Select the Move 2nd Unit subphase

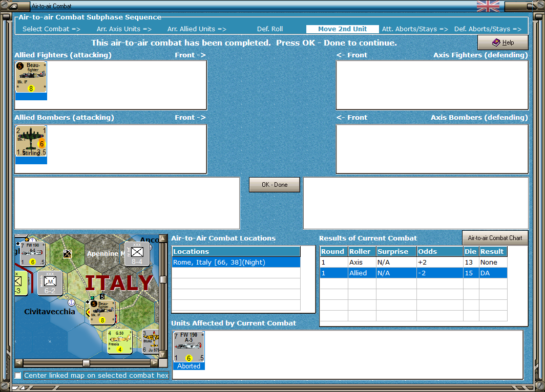pos(342,29)
